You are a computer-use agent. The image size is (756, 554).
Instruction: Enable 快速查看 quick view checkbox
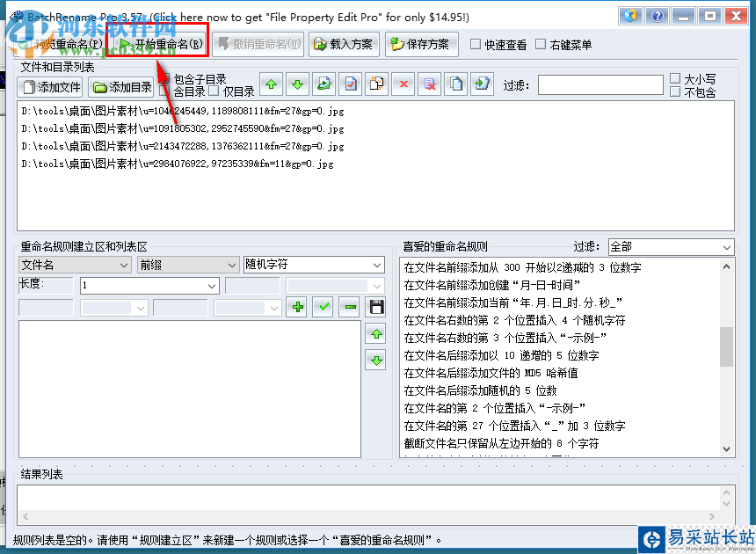coord(476,44)
